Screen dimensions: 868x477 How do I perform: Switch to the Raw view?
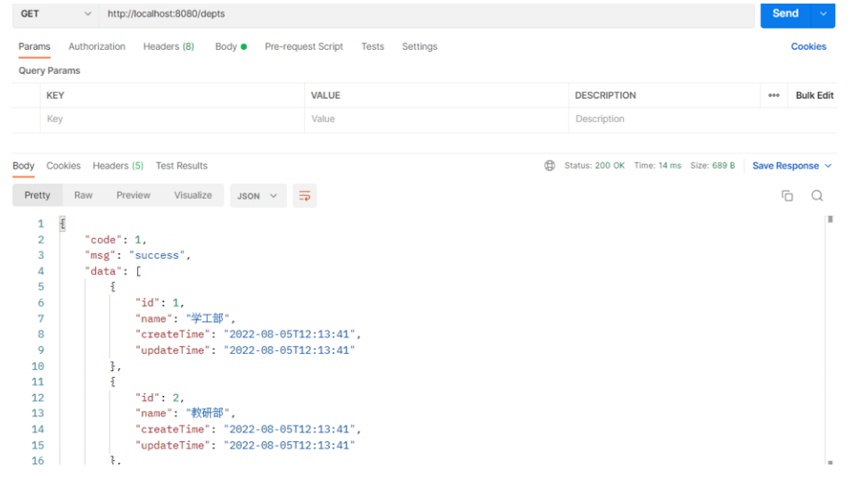83,195
